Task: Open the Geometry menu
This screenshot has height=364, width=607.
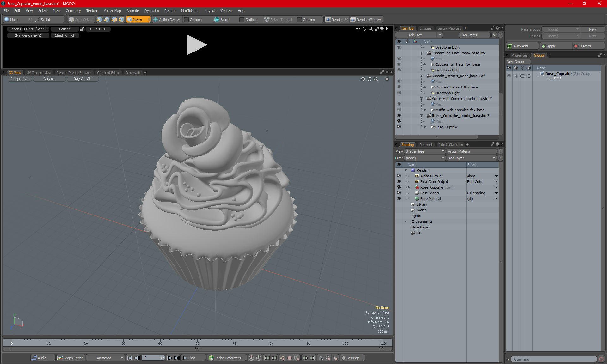Action: click(73, 11)
